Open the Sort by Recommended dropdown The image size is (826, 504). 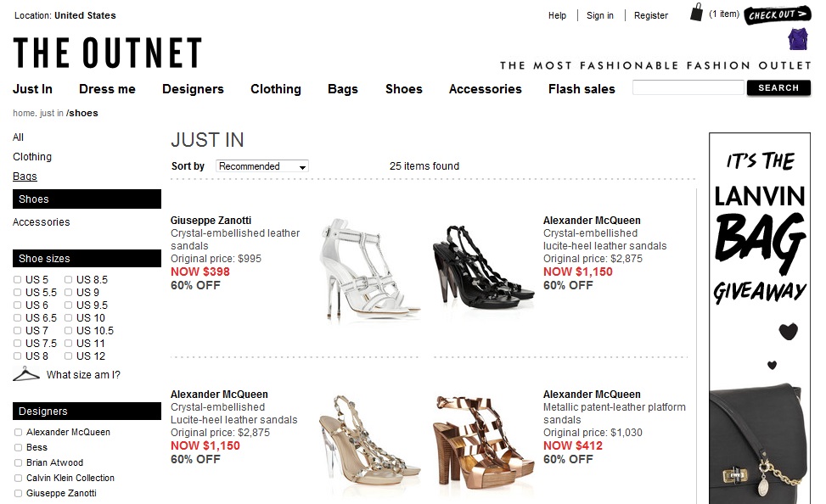(262, 166)
